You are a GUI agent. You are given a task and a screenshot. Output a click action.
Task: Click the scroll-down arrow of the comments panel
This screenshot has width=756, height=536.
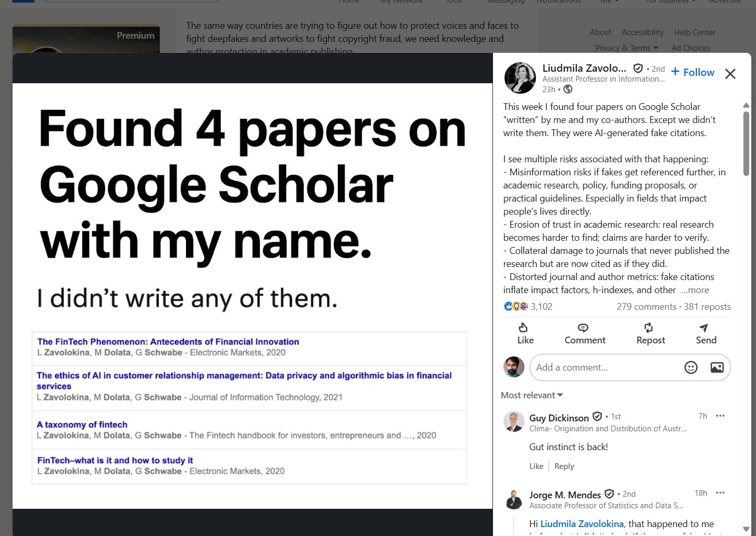[746, 529]
